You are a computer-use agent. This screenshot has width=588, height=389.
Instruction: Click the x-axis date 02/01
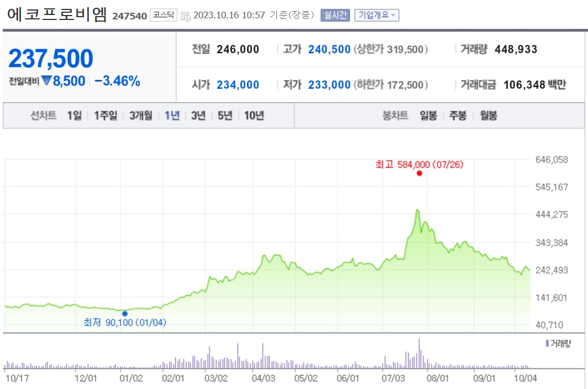coord(173,378)
